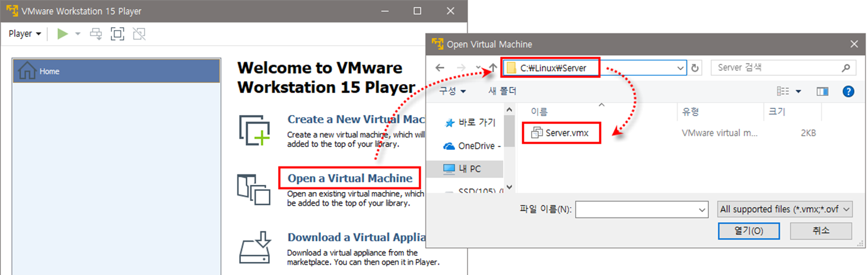Expand the file type filter dropdown
This screenshot has width=868, height=275.
pos(784,209)
